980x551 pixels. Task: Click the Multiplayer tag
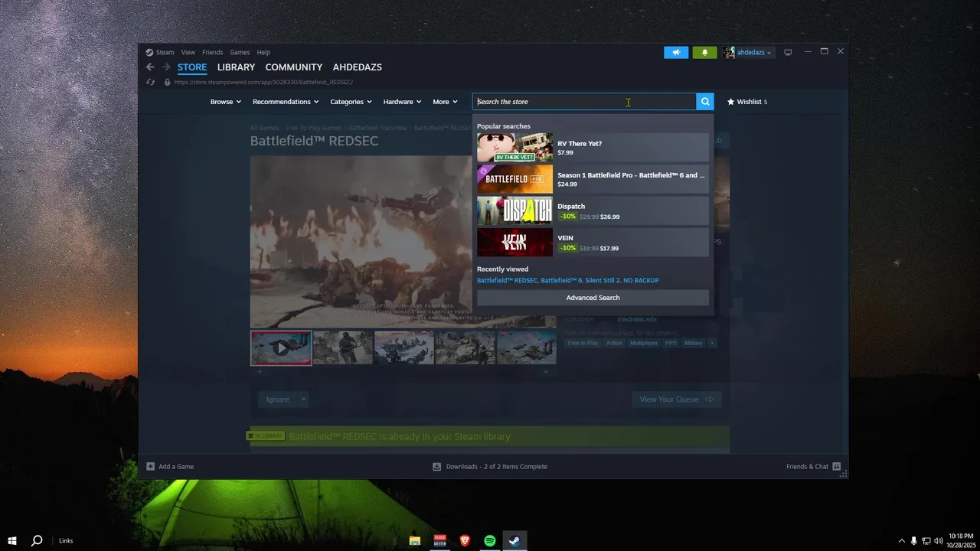[x=644, y=343]
